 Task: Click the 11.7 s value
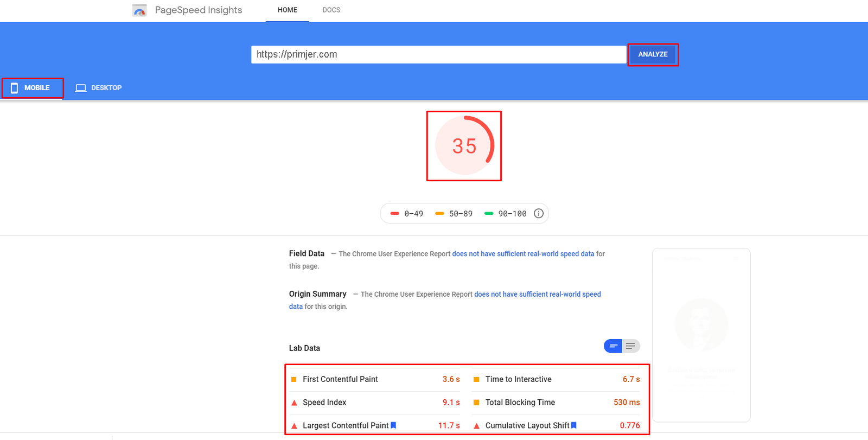(x=449, y=425)
